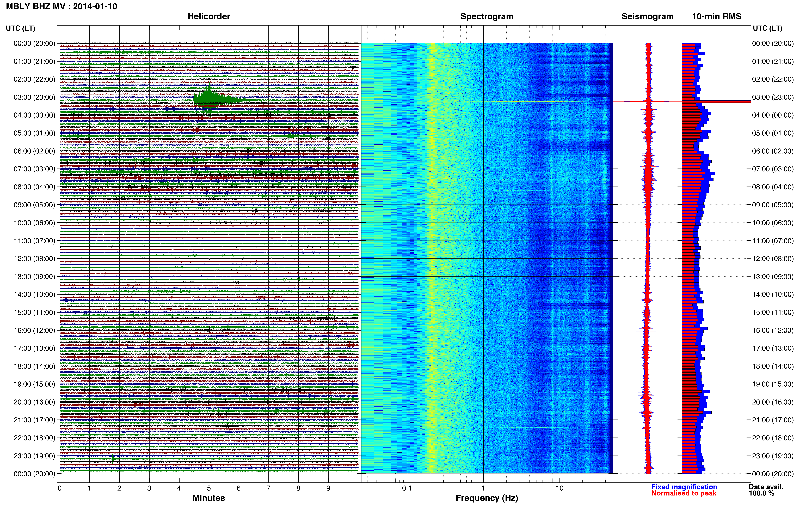812x508 pixels.
Task: Click the '100.0 %' data availability value
Action: [762, 493]
